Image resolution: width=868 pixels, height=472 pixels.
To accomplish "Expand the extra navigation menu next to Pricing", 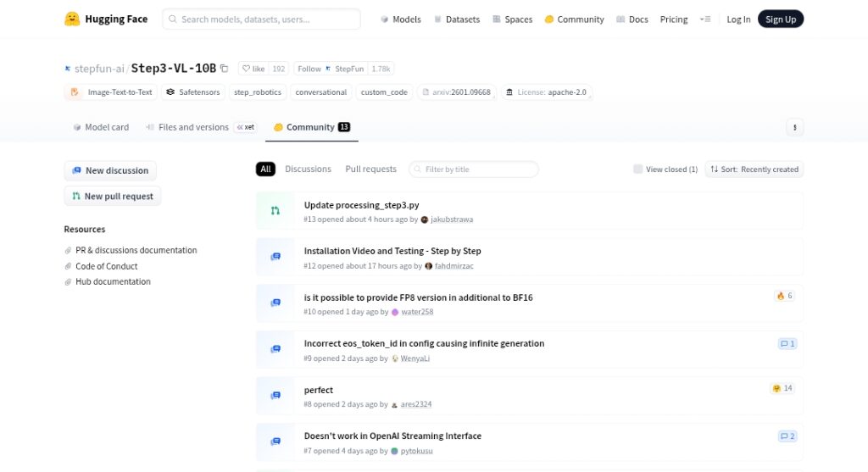I will pos(705,19).
